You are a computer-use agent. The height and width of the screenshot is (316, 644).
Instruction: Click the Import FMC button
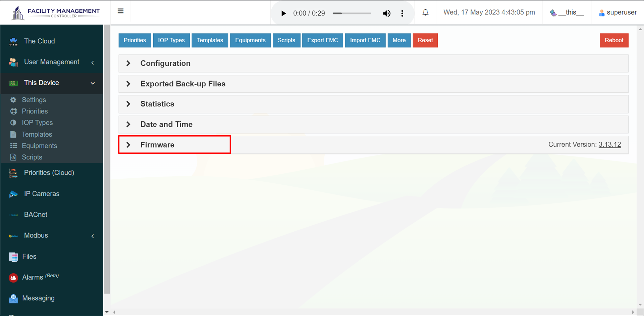[365, 40]
